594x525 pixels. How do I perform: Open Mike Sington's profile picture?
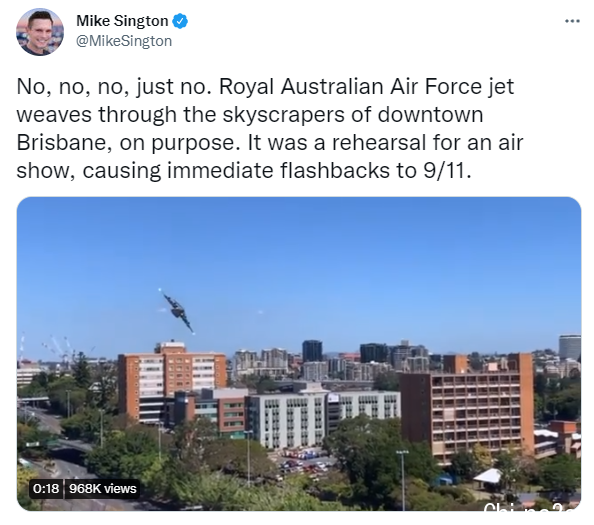[40, 32]
